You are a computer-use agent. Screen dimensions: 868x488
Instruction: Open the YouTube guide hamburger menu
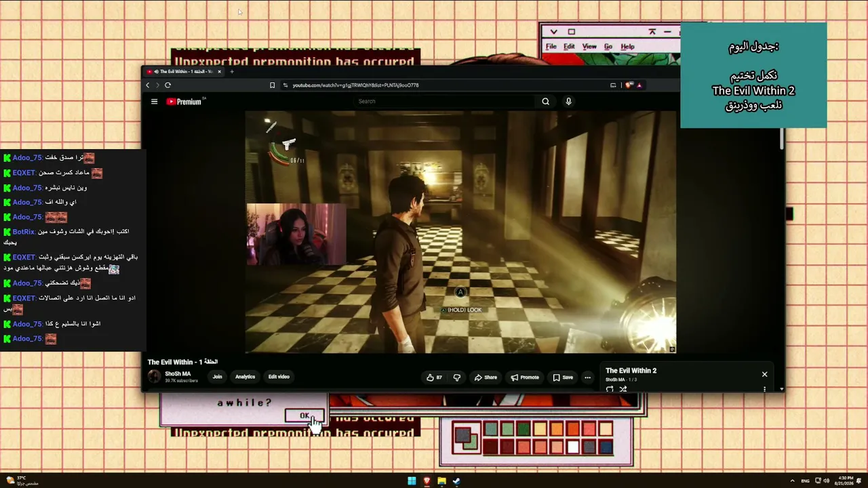(x=154, y=102)
